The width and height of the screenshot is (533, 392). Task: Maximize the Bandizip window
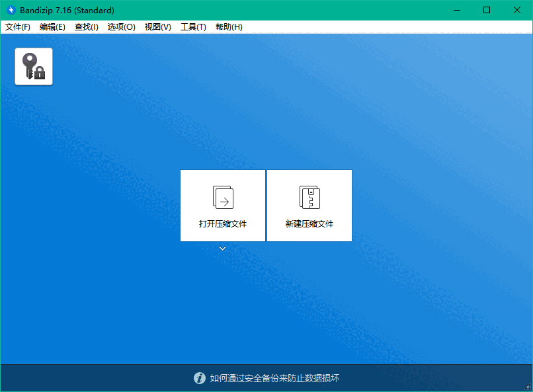487,10
